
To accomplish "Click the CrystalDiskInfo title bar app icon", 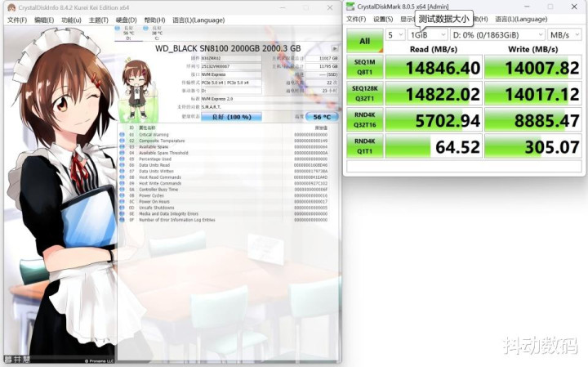I will [11, 7].
